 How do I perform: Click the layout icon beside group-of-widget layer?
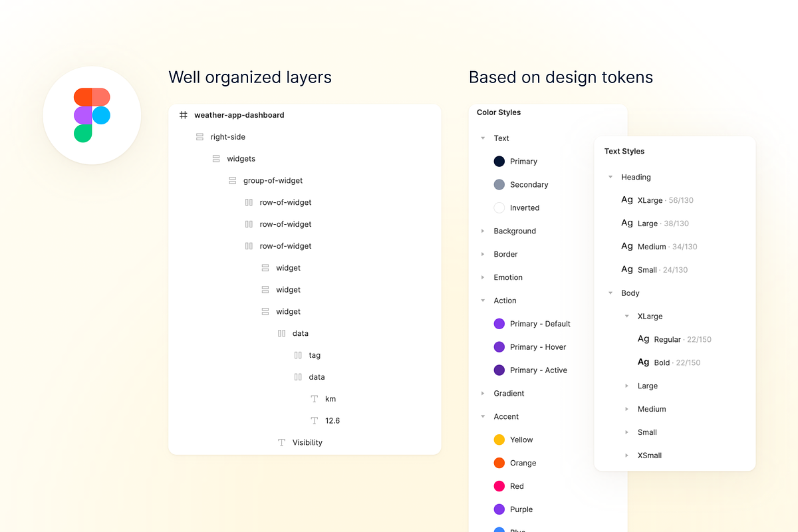pyautogui.click(x=232, y=181)
